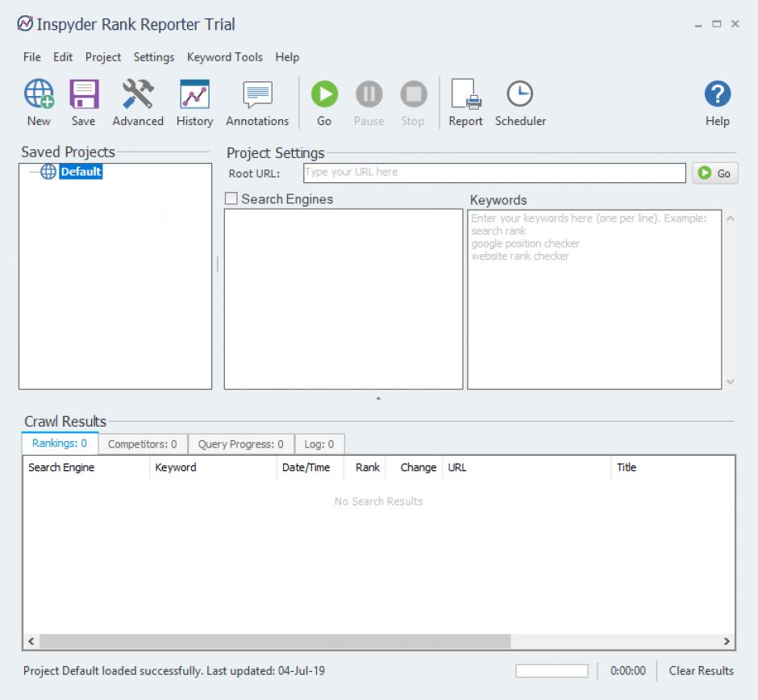Viewport: 758px width, 700px height.
Task: Click the vertical splitter grip between panels
Action: pos(218,264)
